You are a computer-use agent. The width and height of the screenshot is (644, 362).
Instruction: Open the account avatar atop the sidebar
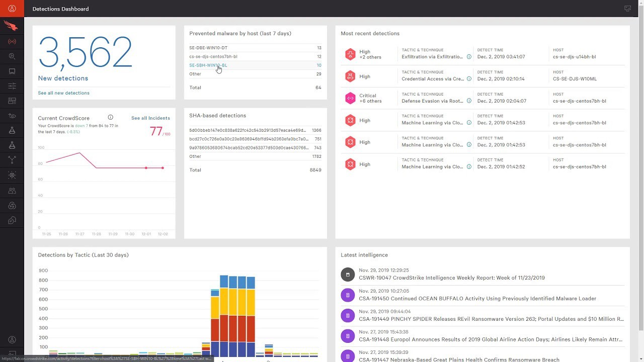(x=12, y=9)
